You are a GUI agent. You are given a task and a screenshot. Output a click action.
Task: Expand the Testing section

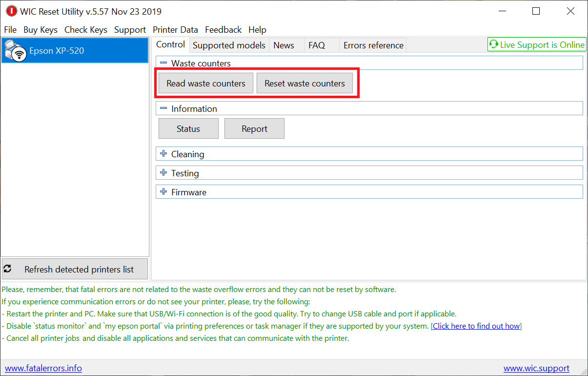pos(163,173)
